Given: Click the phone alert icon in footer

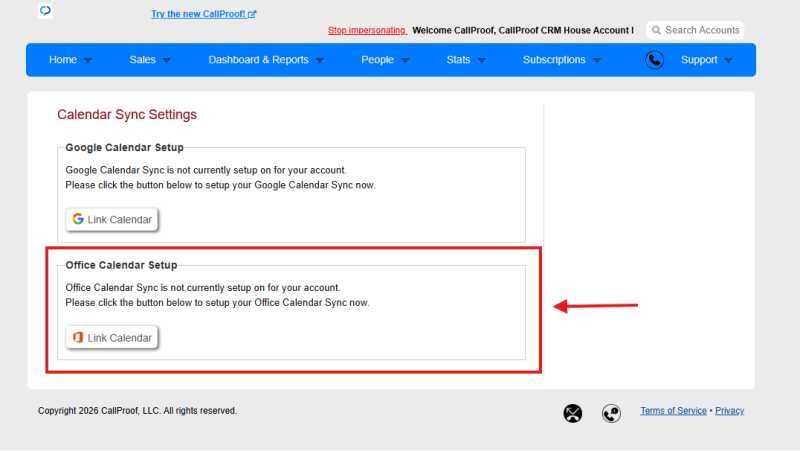Looking at the screenshot, I should [611, 413].
